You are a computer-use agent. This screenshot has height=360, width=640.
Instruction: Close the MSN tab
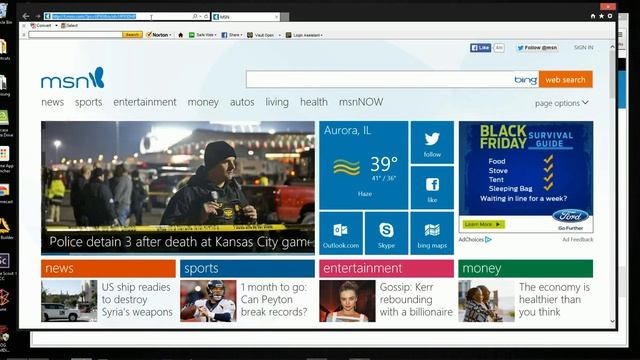click(x=276, y=17)
